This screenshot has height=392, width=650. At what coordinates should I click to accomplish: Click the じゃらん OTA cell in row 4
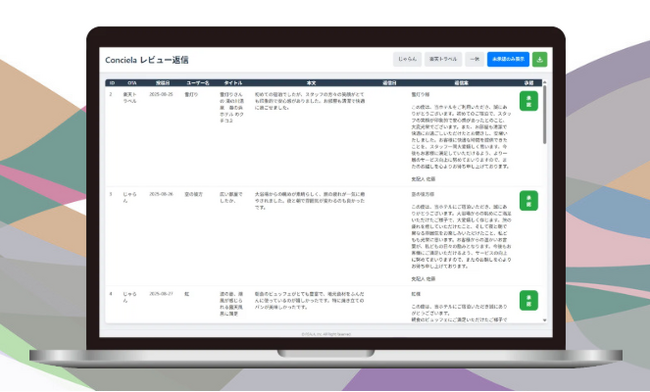point(130,297)
